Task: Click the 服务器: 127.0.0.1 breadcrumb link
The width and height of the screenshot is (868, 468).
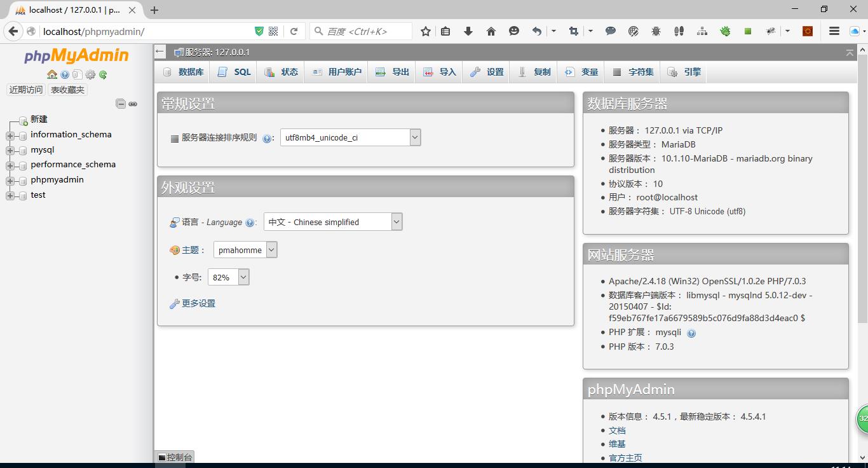Action: [x=217, y=52]
